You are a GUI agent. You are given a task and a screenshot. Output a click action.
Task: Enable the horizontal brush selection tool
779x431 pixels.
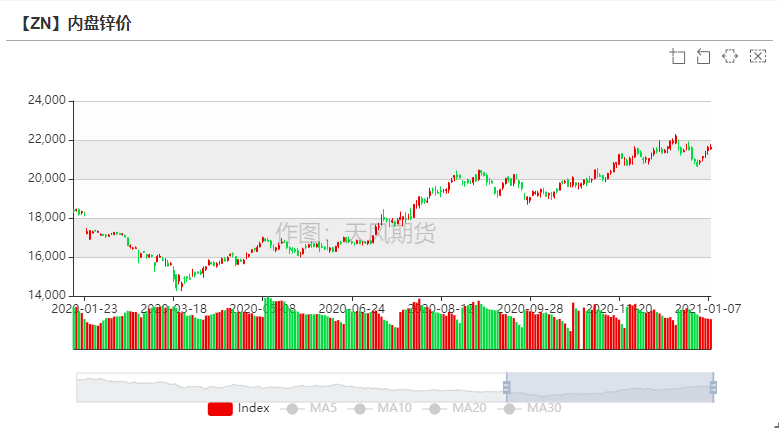[x=730, y=56]
